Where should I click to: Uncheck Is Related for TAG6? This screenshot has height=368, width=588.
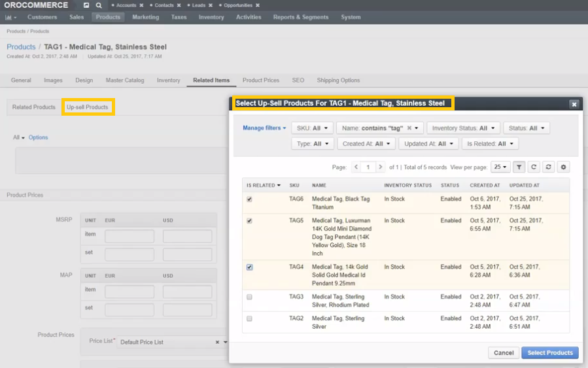[249, 199]
